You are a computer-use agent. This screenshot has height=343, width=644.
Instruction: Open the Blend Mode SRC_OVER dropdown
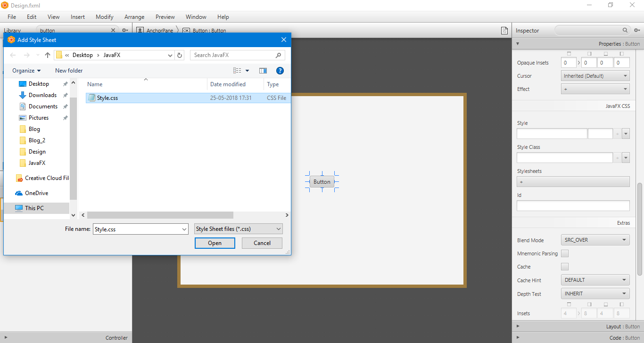[x=595, y=240]
